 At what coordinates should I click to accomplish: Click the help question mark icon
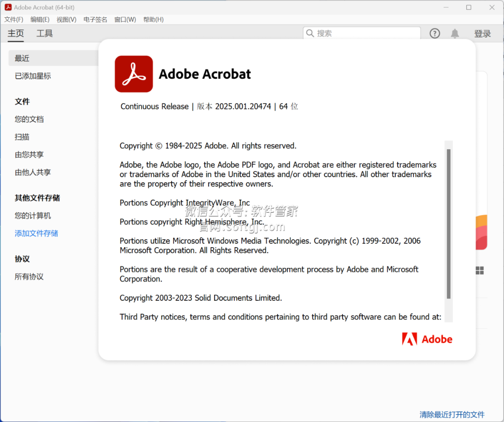(434, 34)
